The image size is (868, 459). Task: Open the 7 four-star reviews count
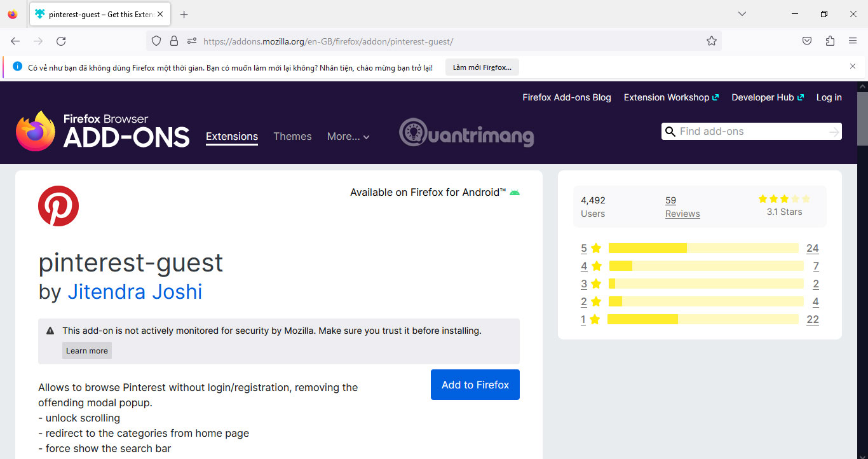pos(816,266)
